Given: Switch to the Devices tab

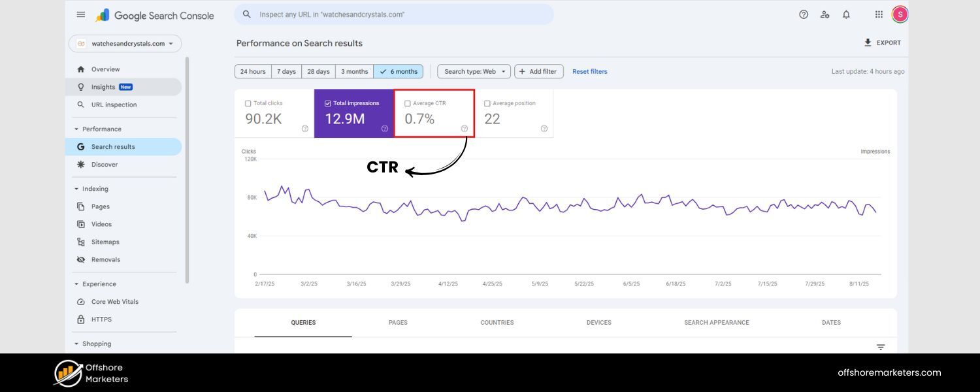Looking at the screenshot, I should [598, 322].
